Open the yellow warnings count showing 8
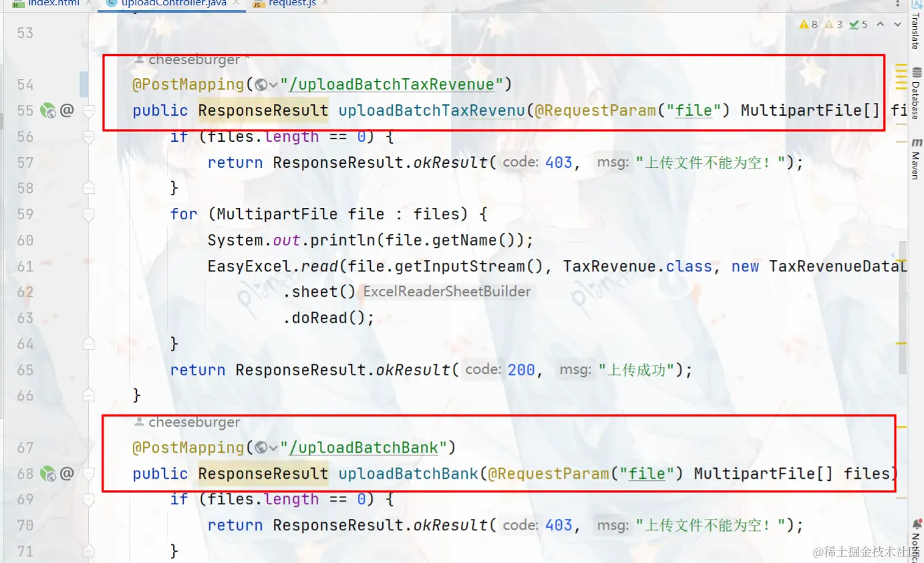 pyautogui.click(x=808, y=24)
